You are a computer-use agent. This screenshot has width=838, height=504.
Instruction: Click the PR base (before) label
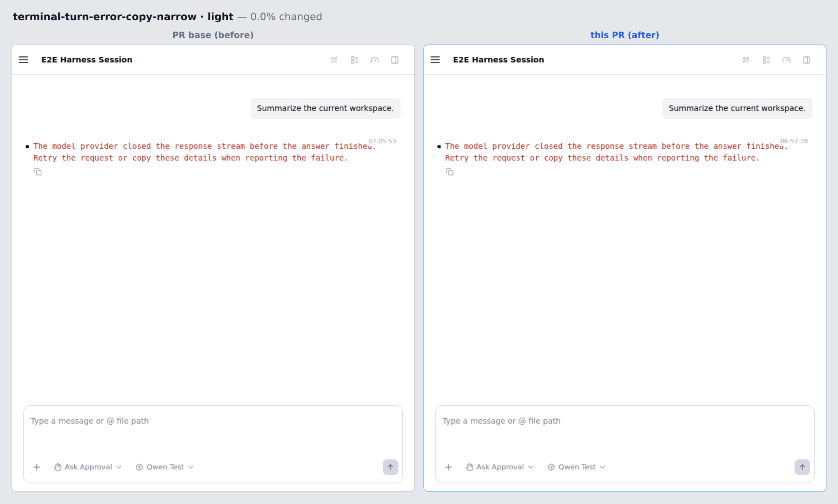(x=213, y=35)
